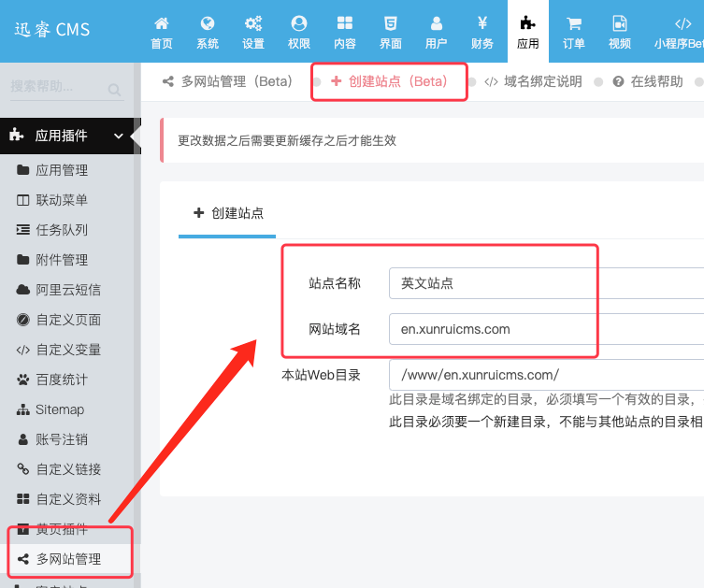Open the 内容 grid icon
Image resolution: width=704 pixels, height=588 pixels.
point(345,22)
